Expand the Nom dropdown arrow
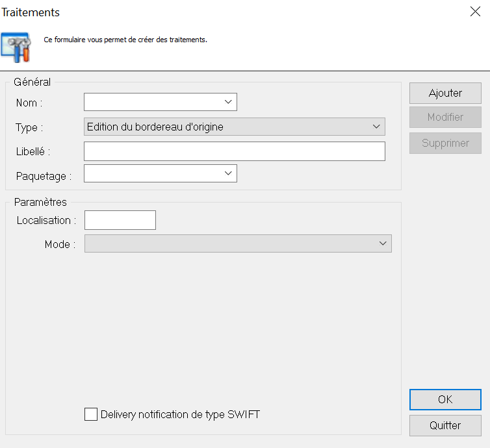The width and height of the screenshot is (490, 448). pyautogui.click(x=228, y=102)
